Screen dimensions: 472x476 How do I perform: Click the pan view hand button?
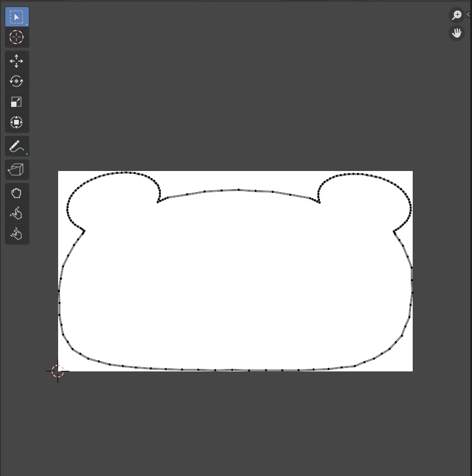(x=457, y=33)
